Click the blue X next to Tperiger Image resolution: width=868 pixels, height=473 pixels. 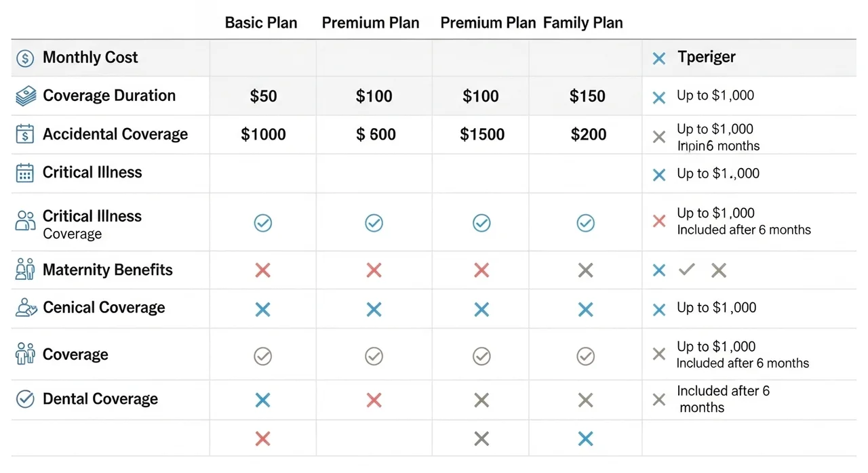[x=658, y=59]
